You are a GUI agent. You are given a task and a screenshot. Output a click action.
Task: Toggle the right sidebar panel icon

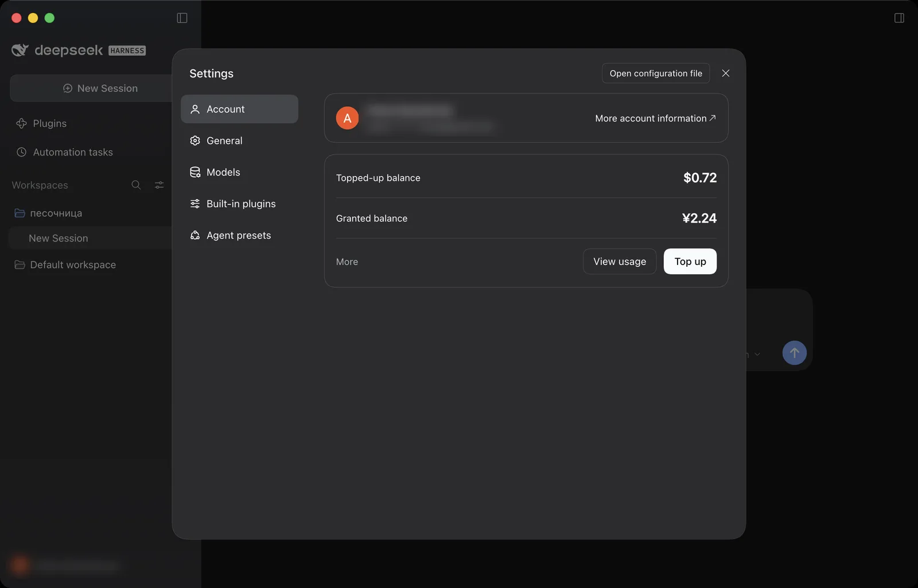pos(899,18)
